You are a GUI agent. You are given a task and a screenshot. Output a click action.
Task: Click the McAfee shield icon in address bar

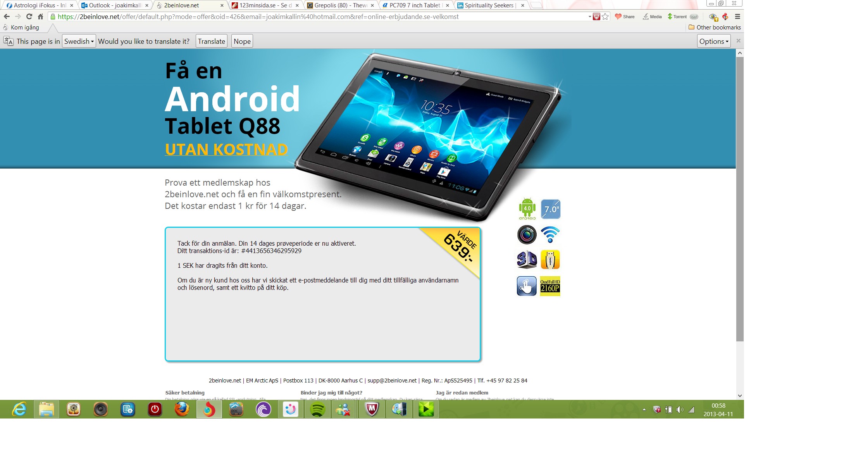point(597,17)
